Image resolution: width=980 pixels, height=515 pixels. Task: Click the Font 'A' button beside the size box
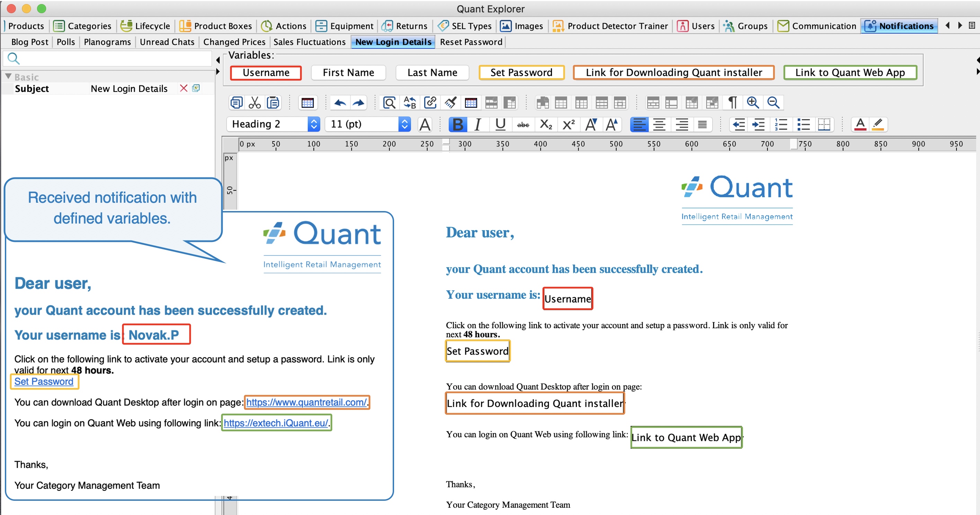(425, 124)
